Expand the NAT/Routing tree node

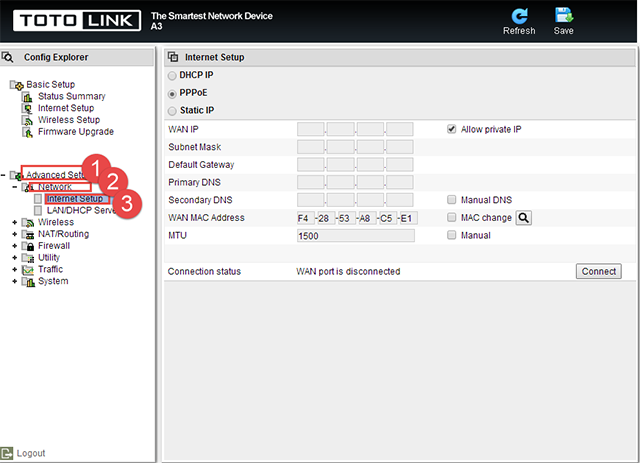[15, 234]
